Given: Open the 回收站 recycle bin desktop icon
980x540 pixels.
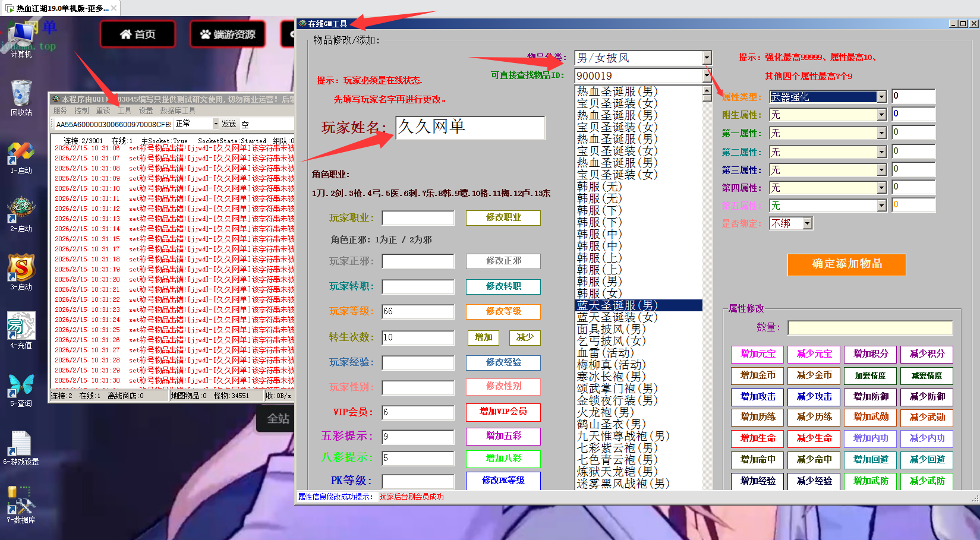Looking at the screenshot, I should [x=21, y=95].
